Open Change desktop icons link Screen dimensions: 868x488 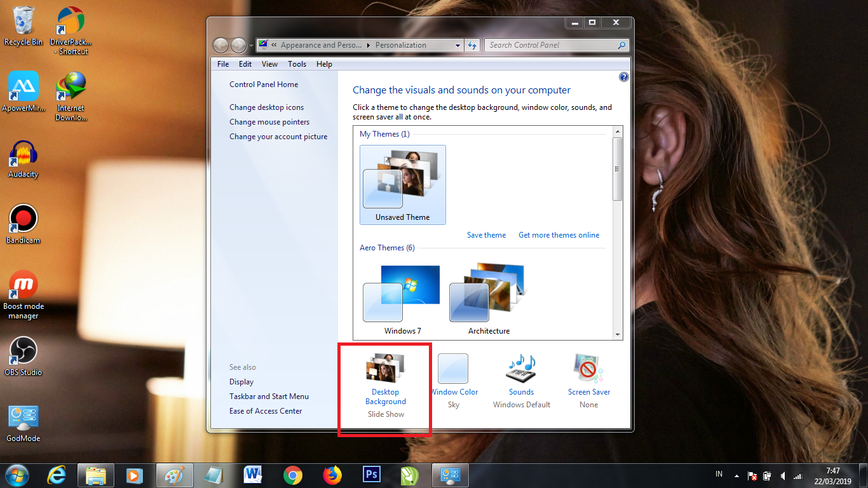click(x=266, y=107)
